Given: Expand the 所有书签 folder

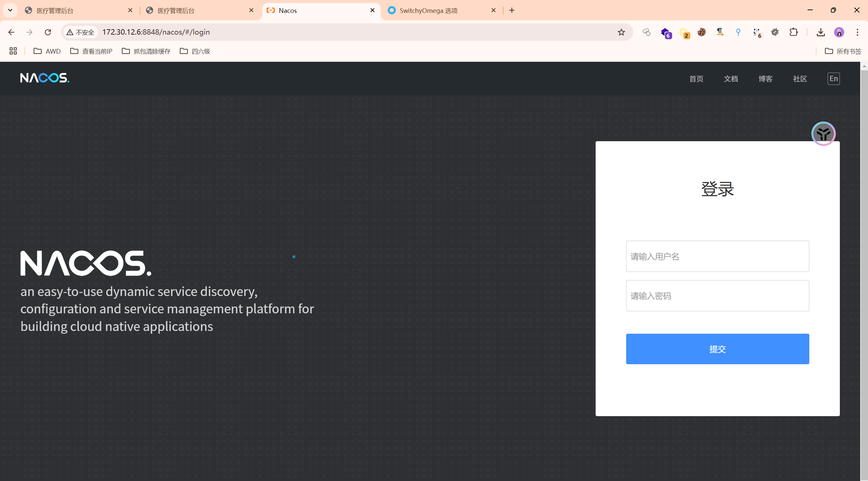Looking at the screenshot, I should pyautogui.click(x=843, y=51).
